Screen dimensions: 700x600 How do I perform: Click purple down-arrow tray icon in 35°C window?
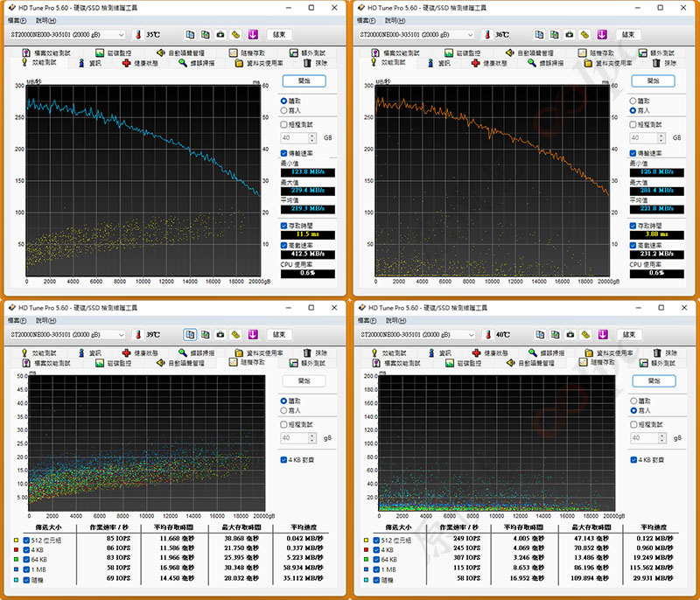pos(253,34)
